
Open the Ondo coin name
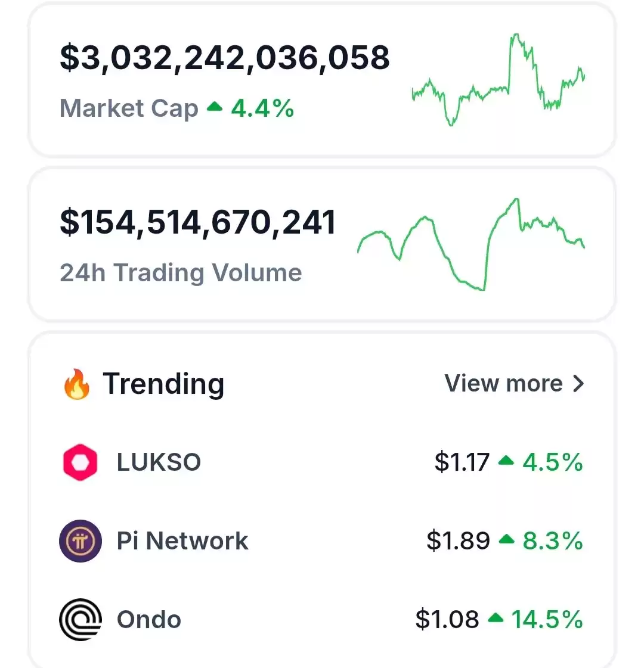point(148,619)
